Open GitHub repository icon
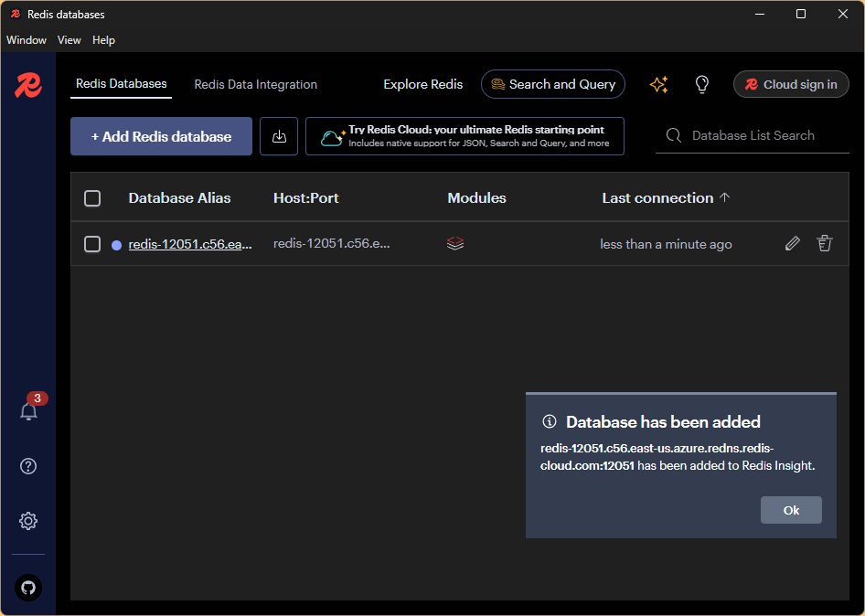This screenshot has height=616, width=865. tap(28, 588)
